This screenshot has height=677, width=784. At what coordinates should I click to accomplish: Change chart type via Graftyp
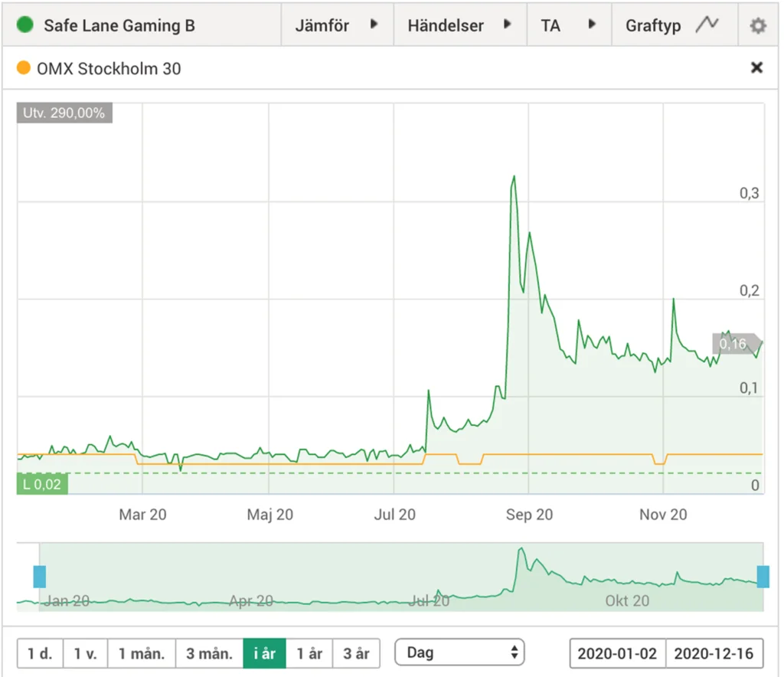point(675,25)
